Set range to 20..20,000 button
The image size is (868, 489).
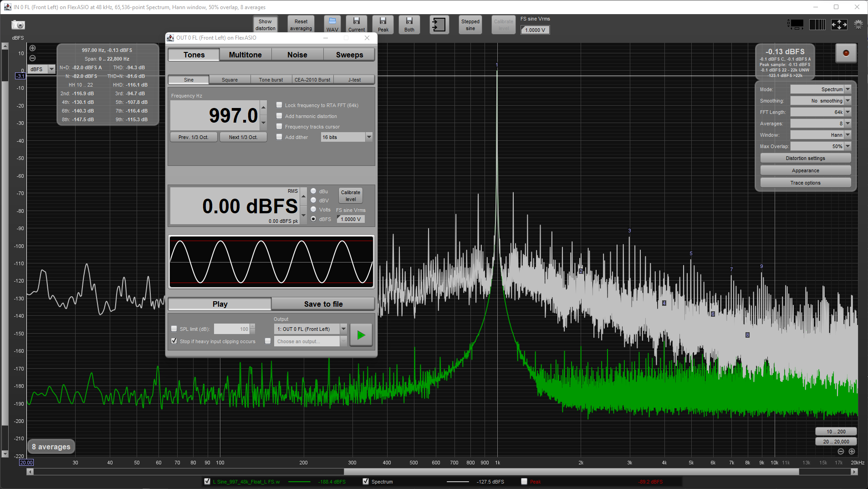coord(836,442)
